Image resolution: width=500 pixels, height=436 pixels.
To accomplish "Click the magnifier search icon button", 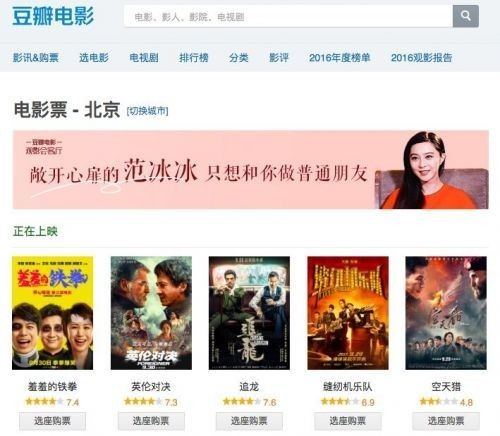I will pyautogui.click(x=466, y=16).
